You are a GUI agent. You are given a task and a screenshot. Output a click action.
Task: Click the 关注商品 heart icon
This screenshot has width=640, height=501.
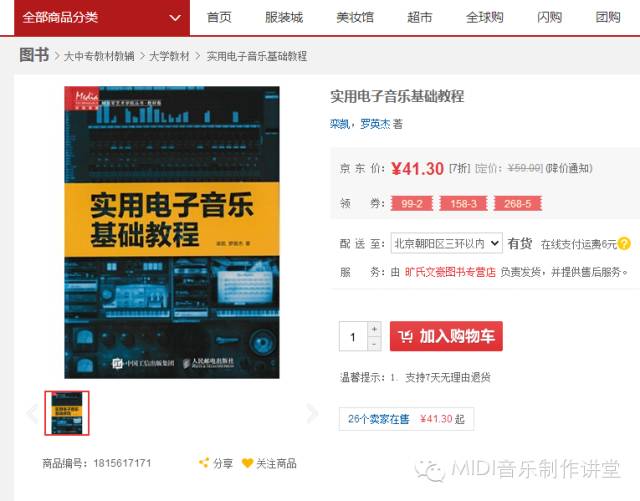247,463
